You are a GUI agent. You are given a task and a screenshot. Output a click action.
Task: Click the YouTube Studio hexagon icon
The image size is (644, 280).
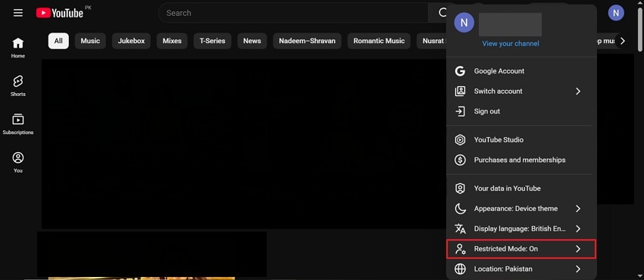pos(460,140)
